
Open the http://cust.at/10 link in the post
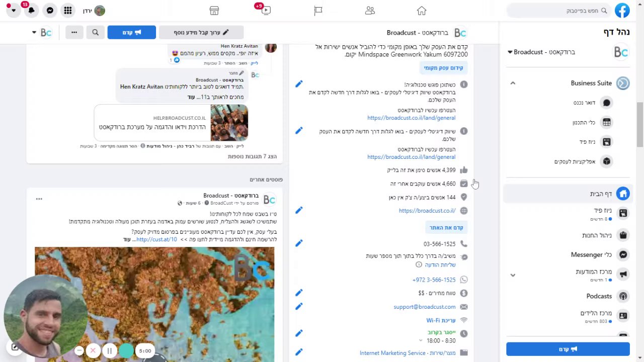[156, 239]
